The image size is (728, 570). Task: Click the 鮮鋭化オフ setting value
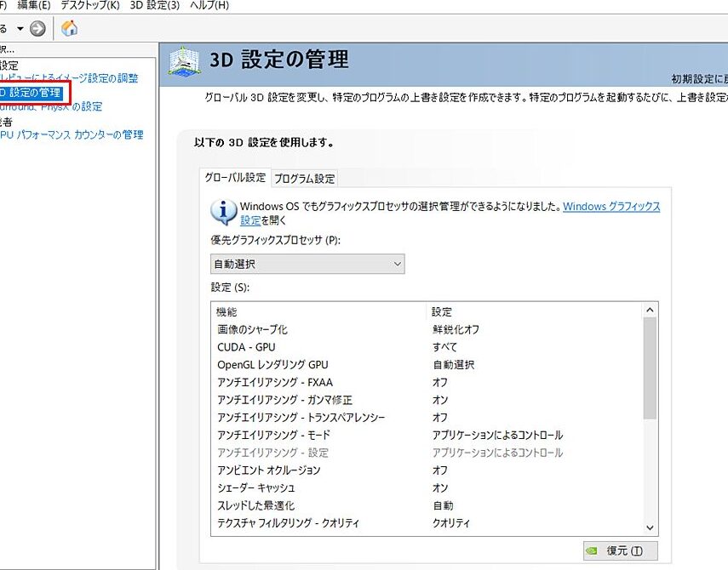[456, 330]
